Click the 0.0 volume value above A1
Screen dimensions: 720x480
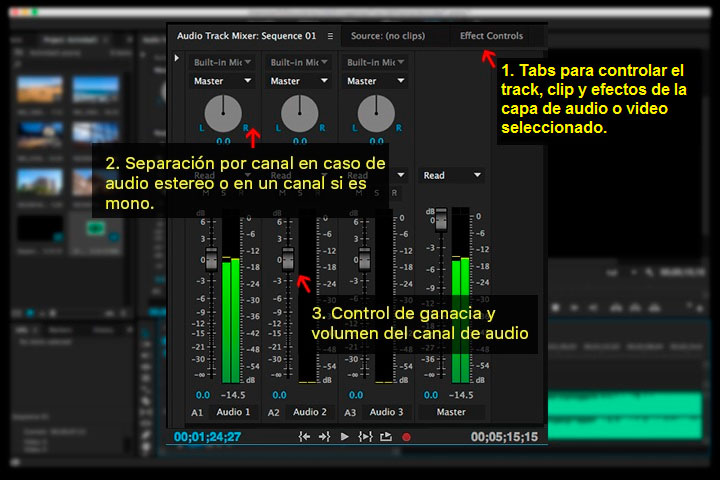tap(202, 395)
